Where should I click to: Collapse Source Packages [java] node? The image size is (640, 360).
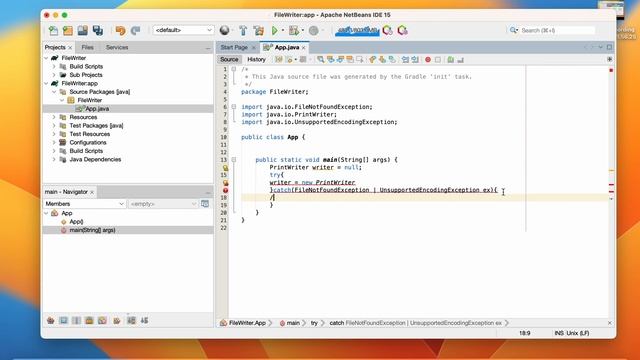pos(54,92)
